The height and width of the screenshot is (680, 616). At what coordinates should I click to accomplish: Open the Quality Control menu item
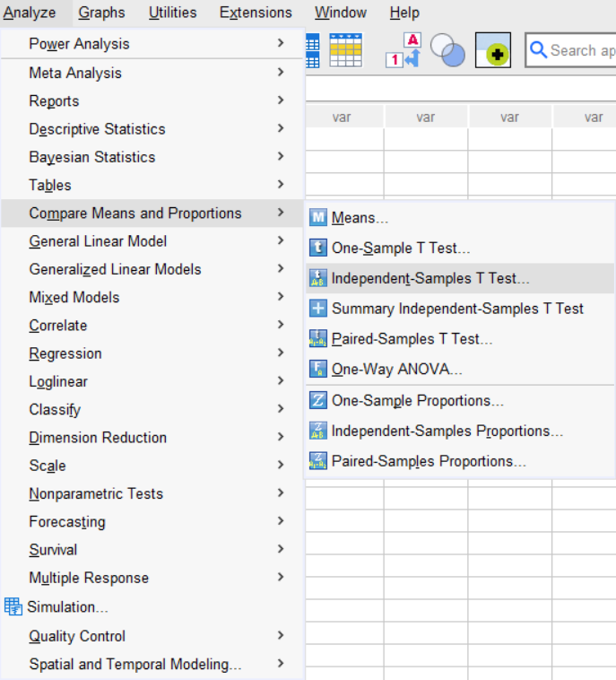(152, 636)
